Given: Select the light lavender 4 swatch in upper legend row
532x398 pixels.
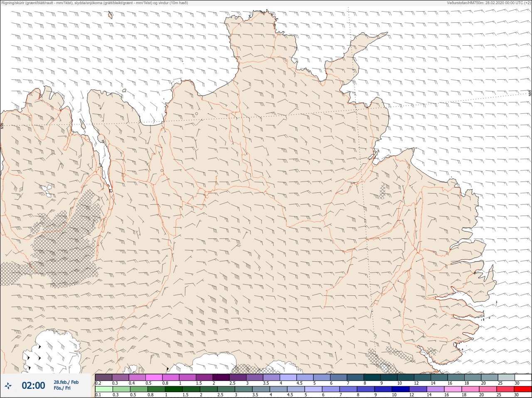Looking at the screenshot, I should 288,377.
